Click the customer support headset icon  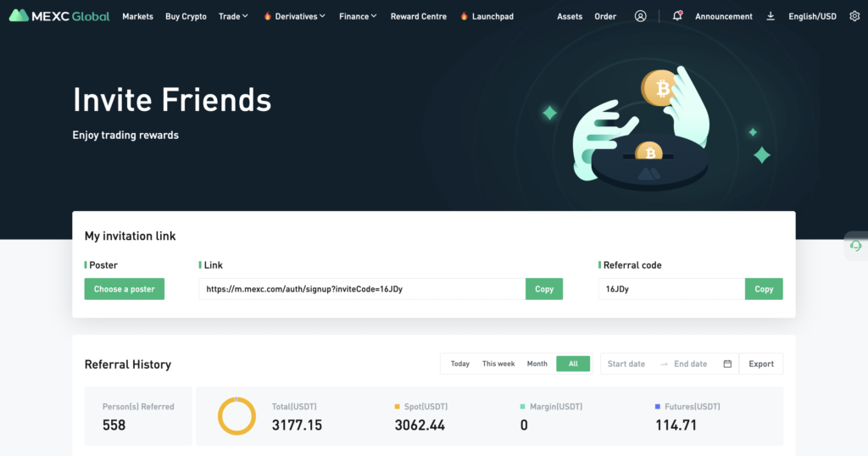click(x=855, y=246)
